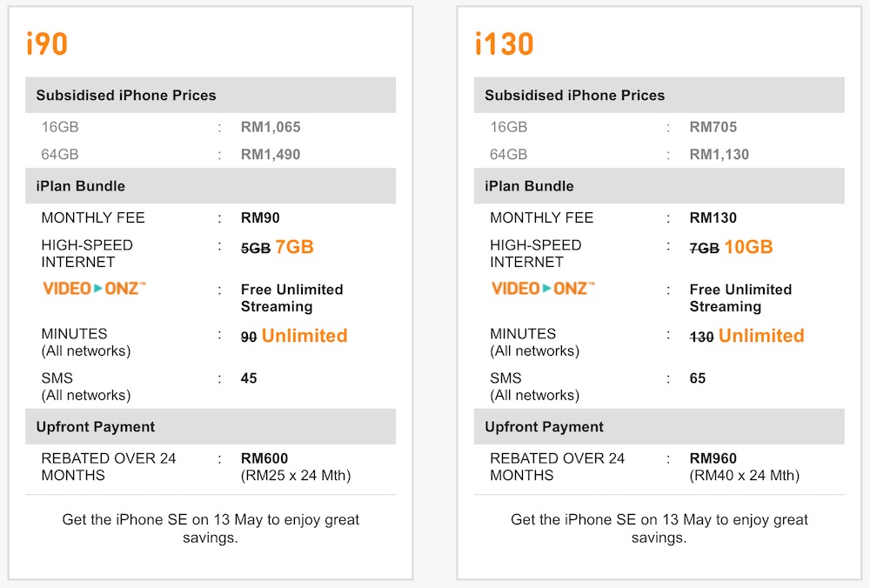Click the RM960 upfront payment amount

(x=713, y=458)
